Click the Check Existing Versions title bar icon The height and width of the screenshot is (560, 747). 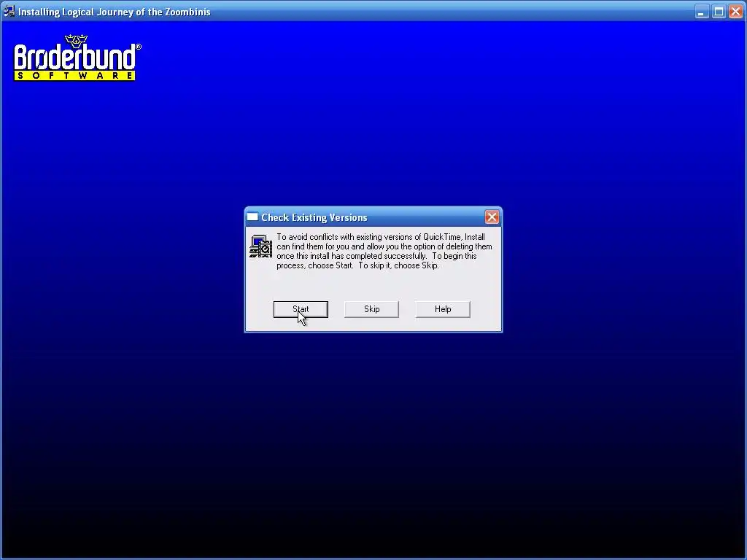(252, 217)
